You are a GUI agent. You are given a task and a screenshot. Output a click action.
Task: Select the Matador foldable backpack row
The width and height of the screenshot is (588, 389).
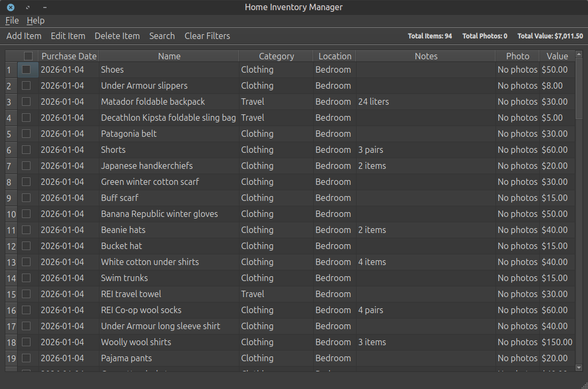[168, 102]
